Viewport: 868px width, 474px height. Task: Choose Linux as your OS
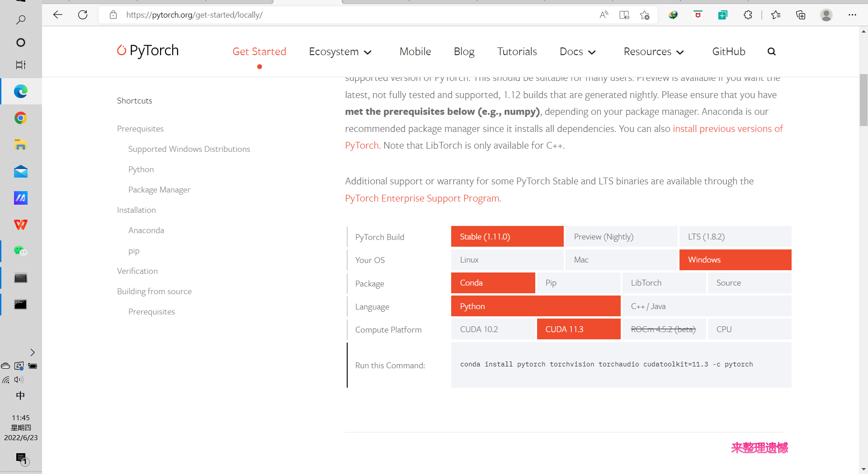click(x=507, y=260)
